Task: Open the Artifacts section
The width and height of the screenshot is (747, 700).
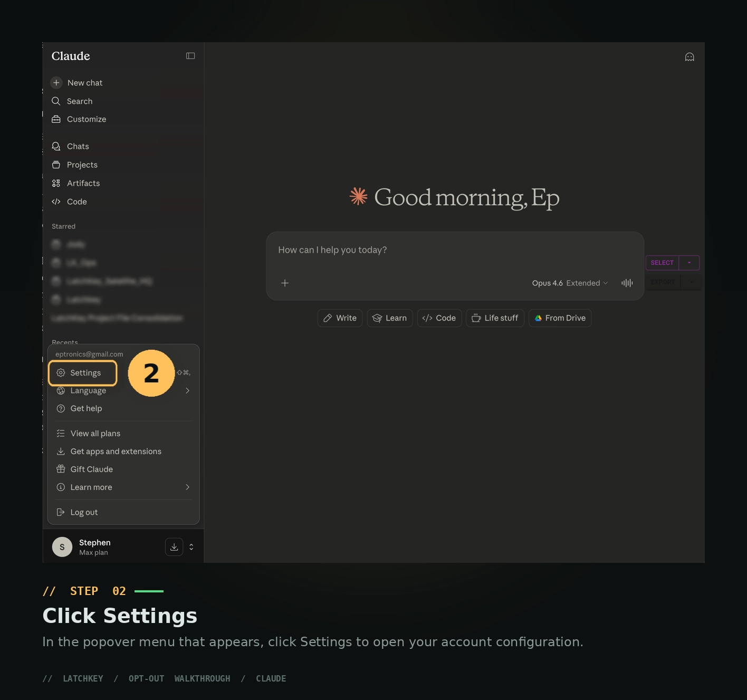Action: pyautogui.click(x=83, y=183)
